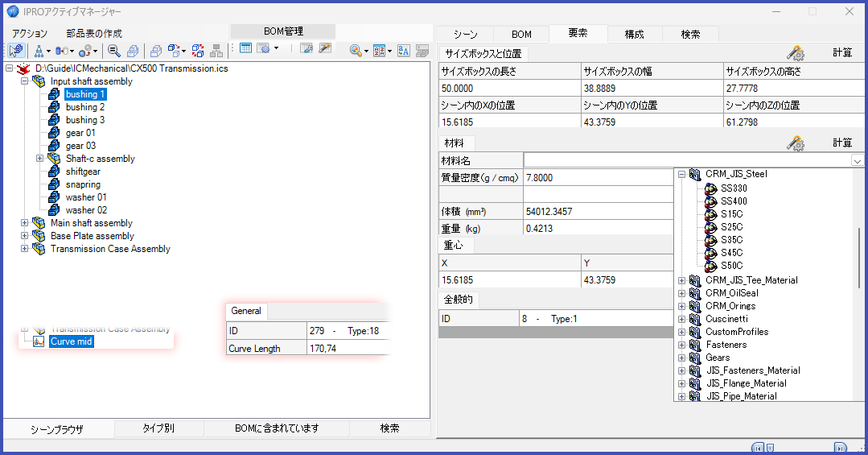
Task: Collapse the CRM_JIS_Steel material group
Action: 681,174
